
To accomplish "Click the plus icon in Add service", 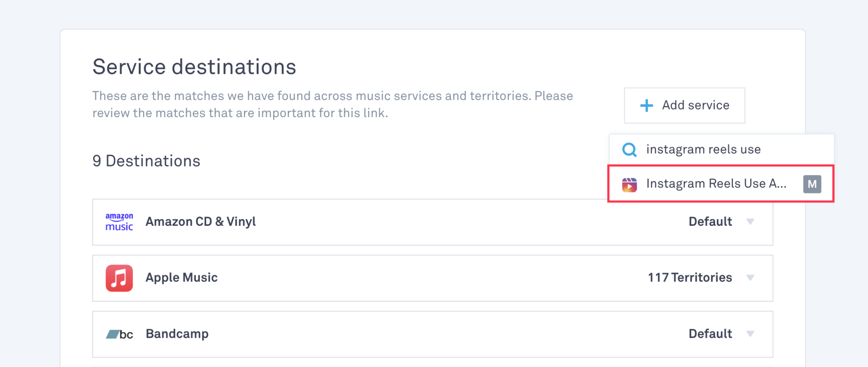I will point(646,106).
